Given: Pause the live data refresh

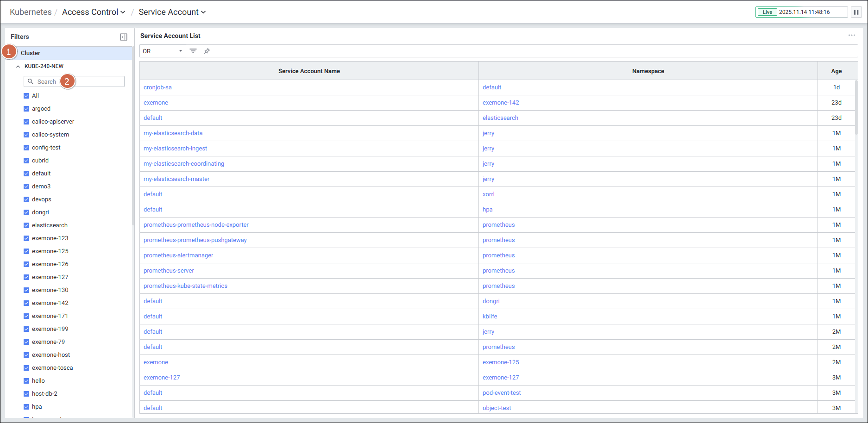Looking at the screenshot, I should (856, 12).
